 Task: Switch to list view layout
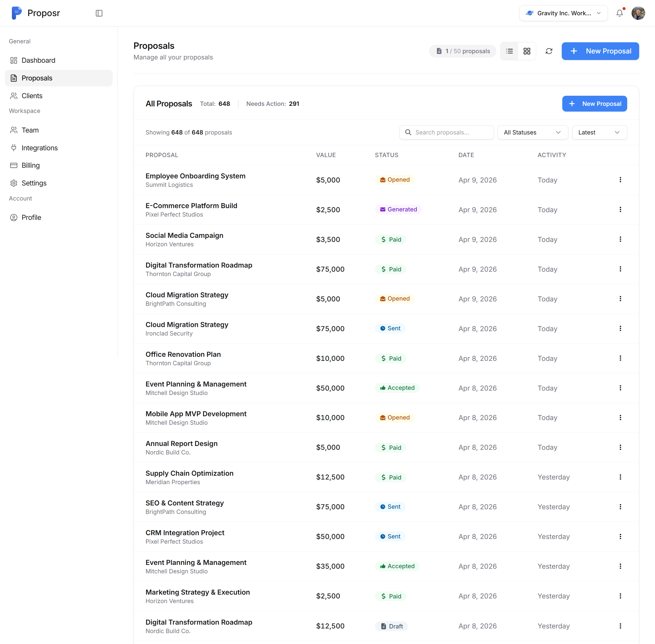[x=509, y=51]
